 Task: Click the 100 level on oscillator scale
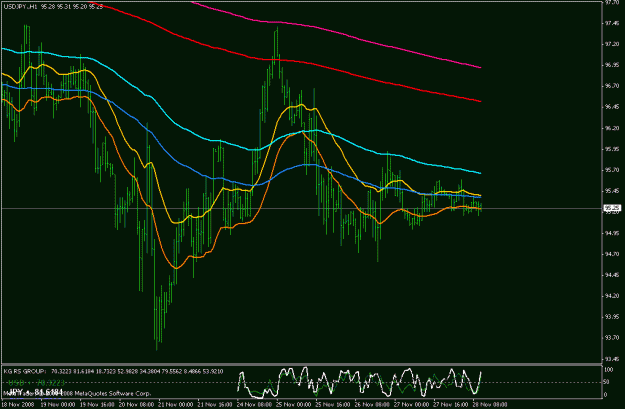click(609, 370)
